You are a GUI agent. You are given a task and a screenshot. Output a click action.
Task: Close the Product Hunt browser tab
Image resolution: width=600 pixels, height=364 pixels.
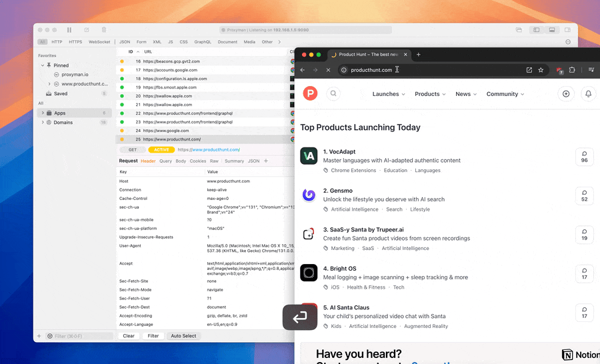(405, 55)
